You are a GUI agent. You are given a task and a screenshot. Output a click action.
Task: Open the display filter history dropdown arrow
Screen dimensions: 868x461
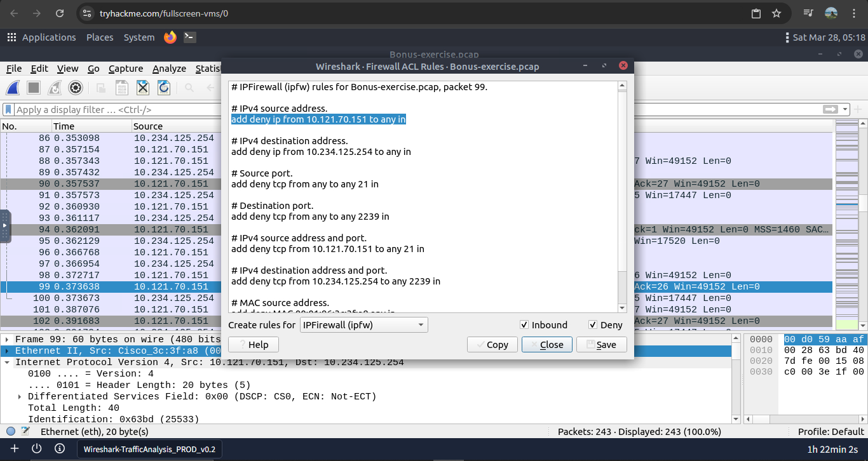pos(845,109)
